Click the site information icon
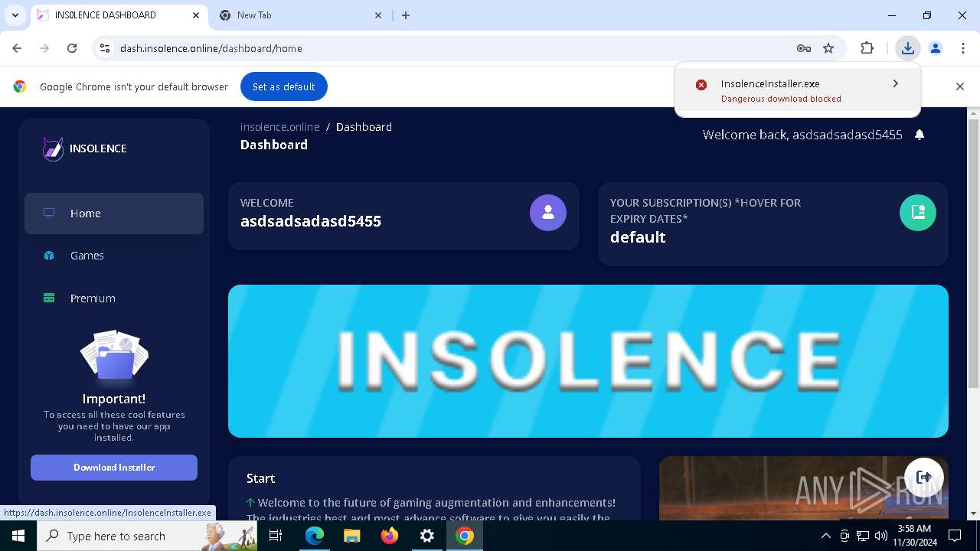The image size is (980, 551). pos(106,48)
